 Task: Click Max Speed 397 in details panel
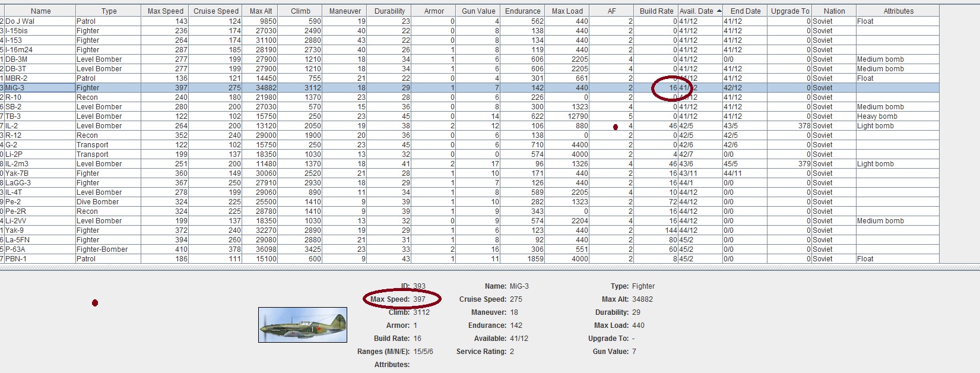point(420,299)
